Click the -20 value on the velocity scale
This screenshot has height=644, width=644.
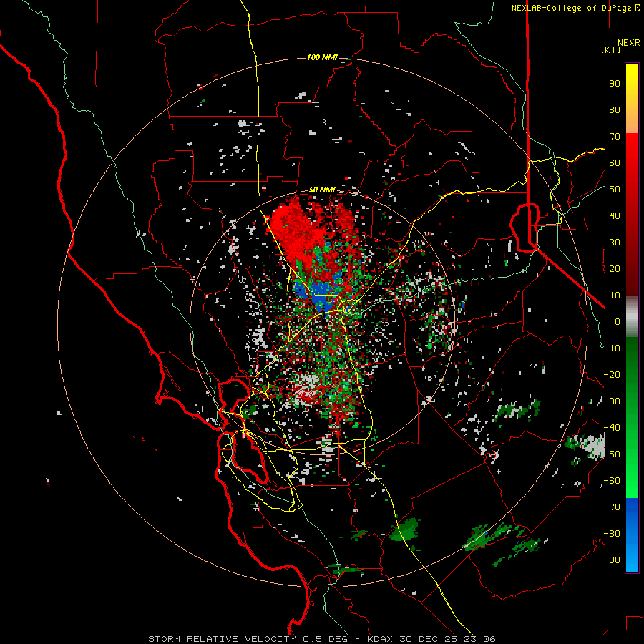[612, 374]
